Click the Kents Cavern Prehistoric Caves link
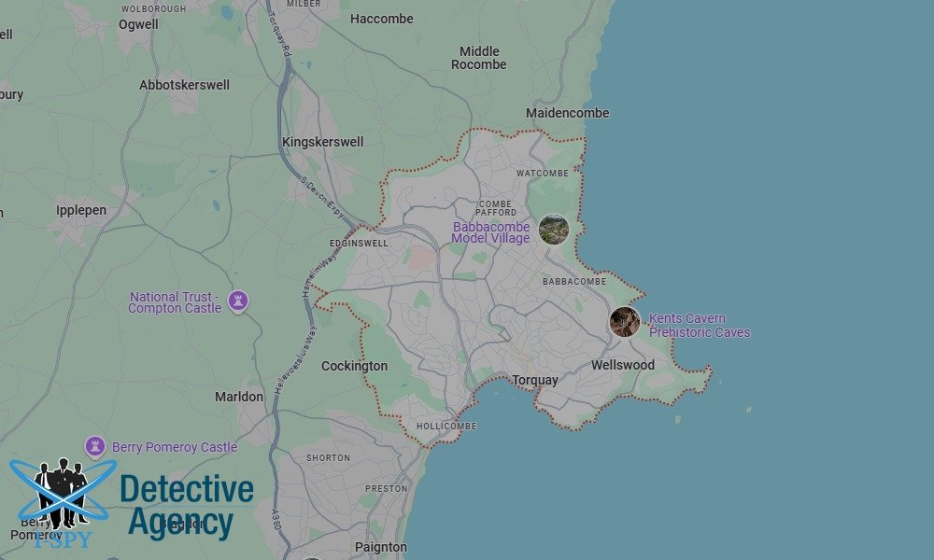This screenshot has height=560, width=934. [x=699, y=325]
